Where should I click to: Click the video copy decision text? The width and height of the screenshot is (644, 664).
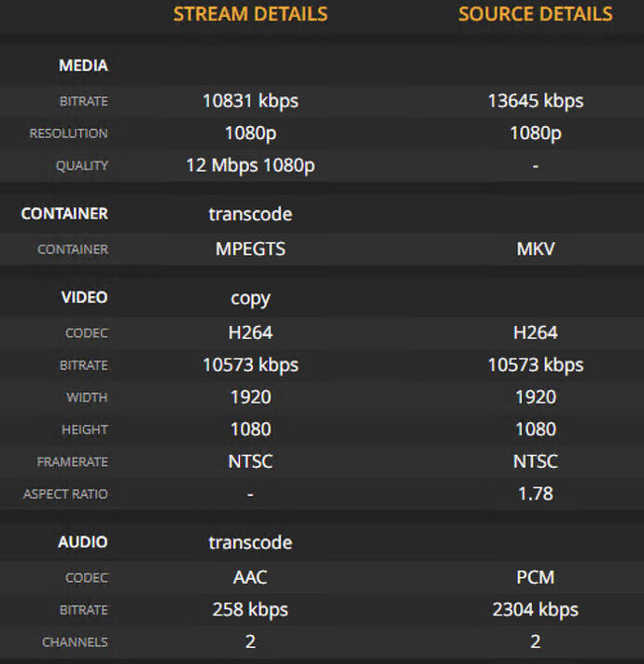pos(250,299)
